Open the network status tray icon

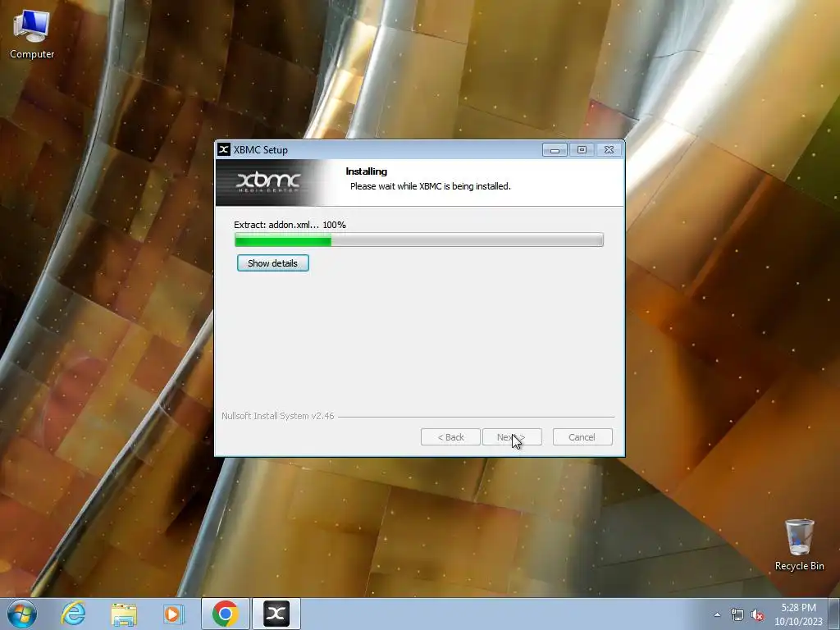pos(737,615)
